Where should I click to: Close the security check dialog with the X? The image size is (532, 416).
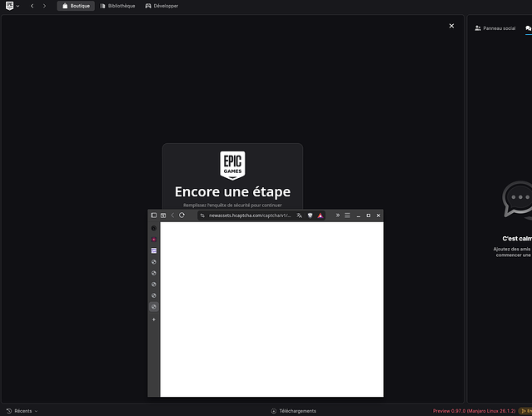tap(451, 26)
